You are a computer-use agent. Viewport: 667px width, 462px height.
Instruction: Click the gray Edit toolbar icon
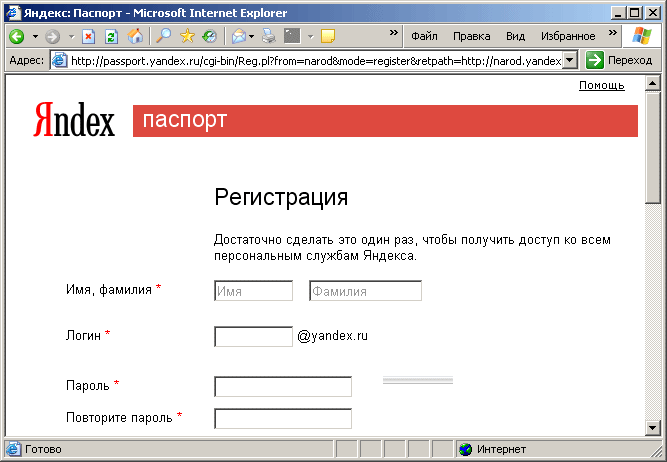(x=292, y=36)
